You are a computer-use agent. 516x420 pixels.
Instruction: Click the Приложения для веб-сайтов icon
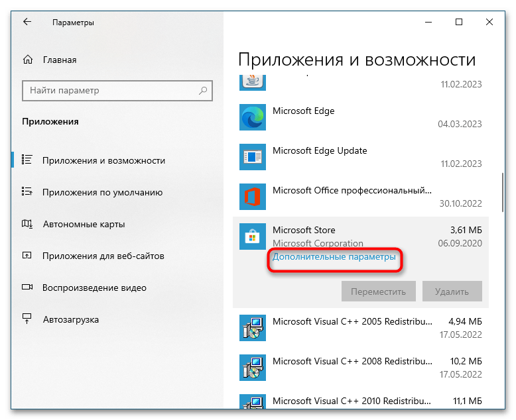point(27,255)
